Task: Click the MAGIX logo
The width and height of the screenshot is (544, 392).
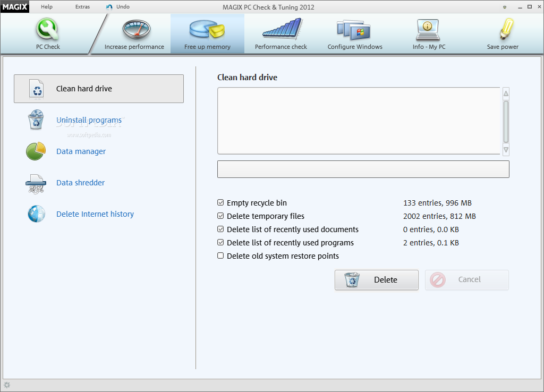Action: (x=14, y=6)
